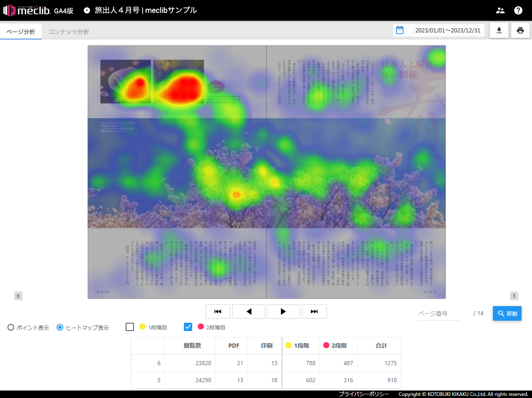Open the help question mark icon
This screenshot has height=398, width=532.
pyautogui.click(x=518, y=10)
